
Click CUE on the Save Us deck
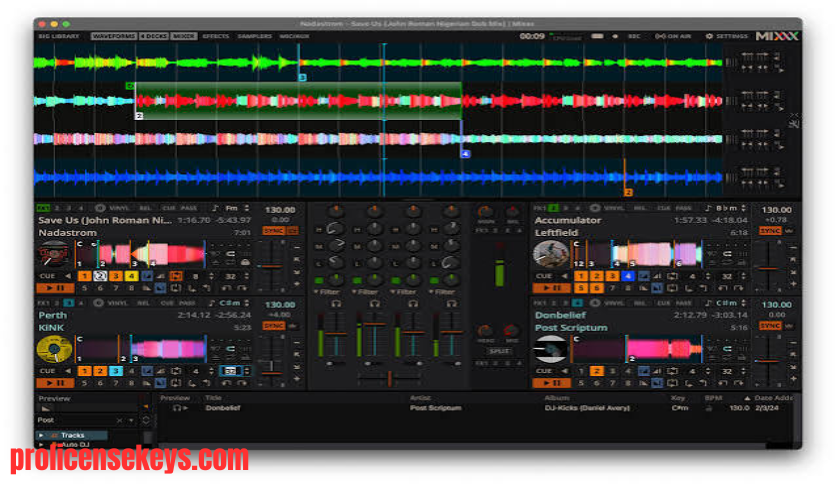coord(47,276)
